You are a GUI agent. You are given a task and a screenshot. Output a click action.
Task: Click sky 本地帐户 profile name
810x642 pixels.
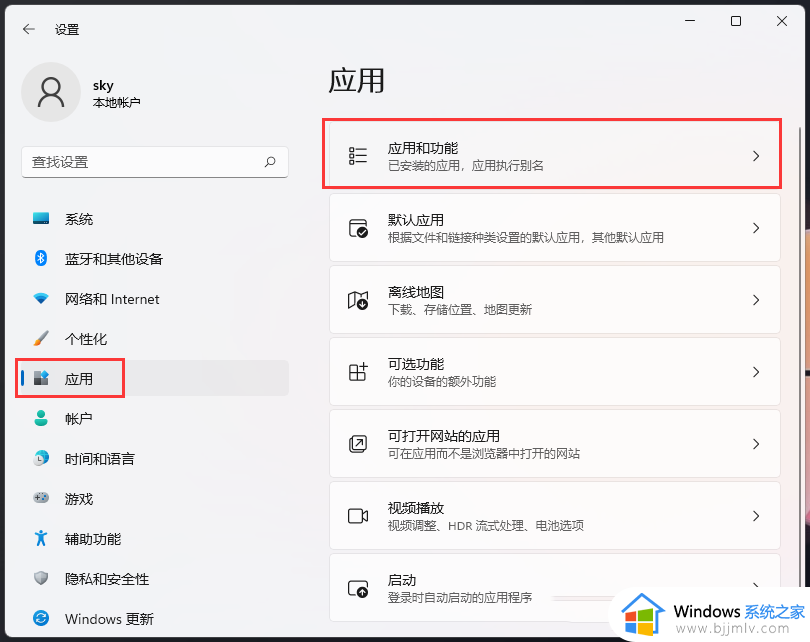(x=116, y=93)
